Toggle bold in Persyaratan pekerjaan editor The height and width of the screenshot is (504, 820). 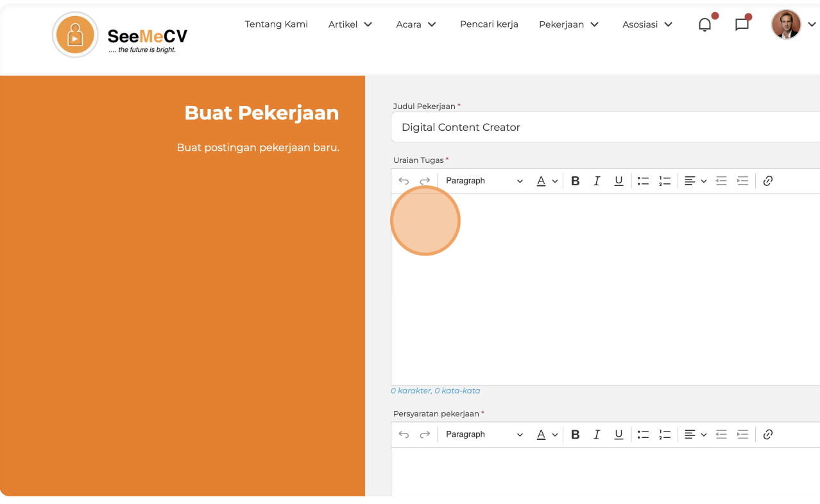[576, 435]
